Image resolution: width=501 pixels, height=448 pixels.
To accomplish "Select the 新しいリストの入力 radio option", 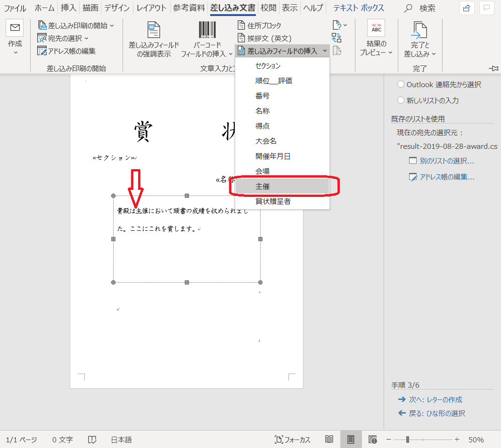I will [x=401, y=100].
